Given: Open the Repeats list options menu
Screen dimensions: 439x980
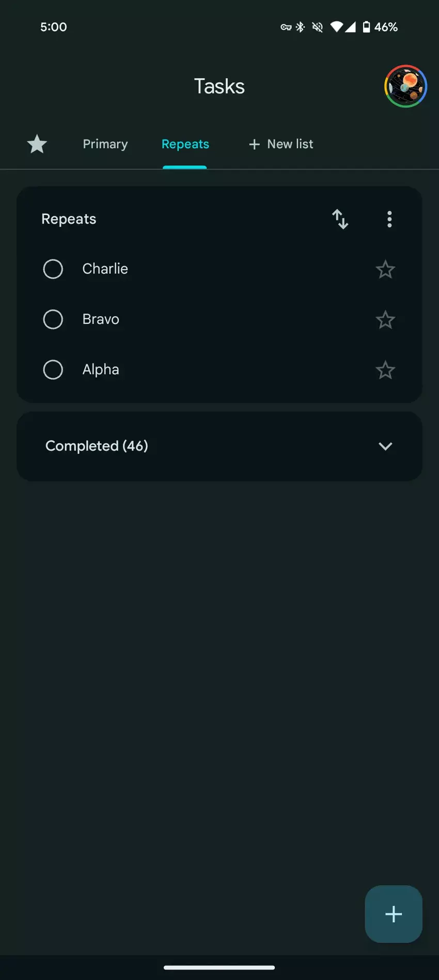Looking at the screenshot, I should 389,219.
